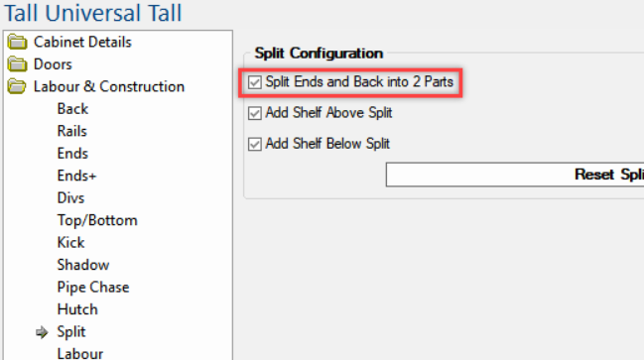
Task: Collapse the Labour & Construction tree node
Action: pyautogui.click(x=109, y=86)
